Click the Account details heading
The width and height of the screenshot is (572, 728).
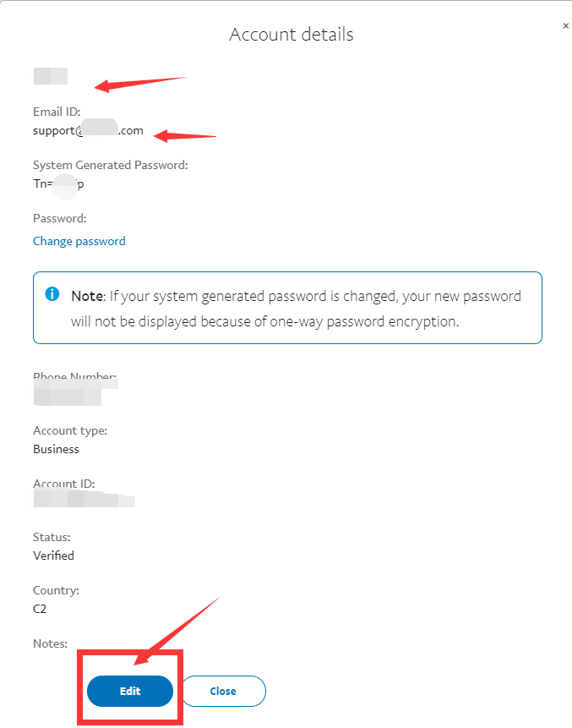tap(291, 35)
